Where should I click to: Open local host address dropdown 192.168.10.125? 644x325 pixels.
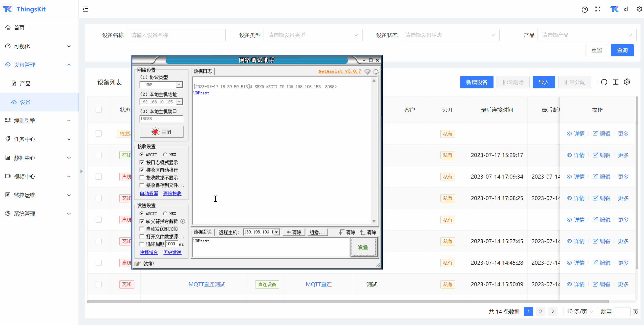pyautogui.click(x=161, y=102)
